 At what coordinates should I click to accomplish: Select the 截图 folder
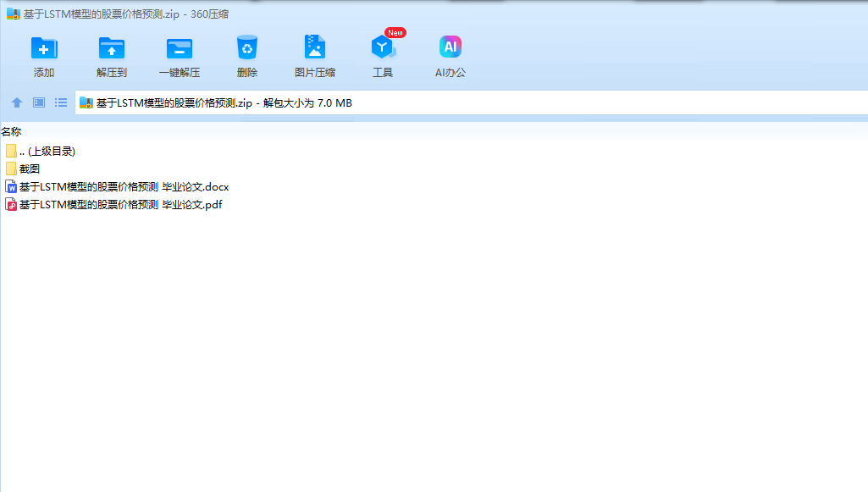[x=23, y=169]
